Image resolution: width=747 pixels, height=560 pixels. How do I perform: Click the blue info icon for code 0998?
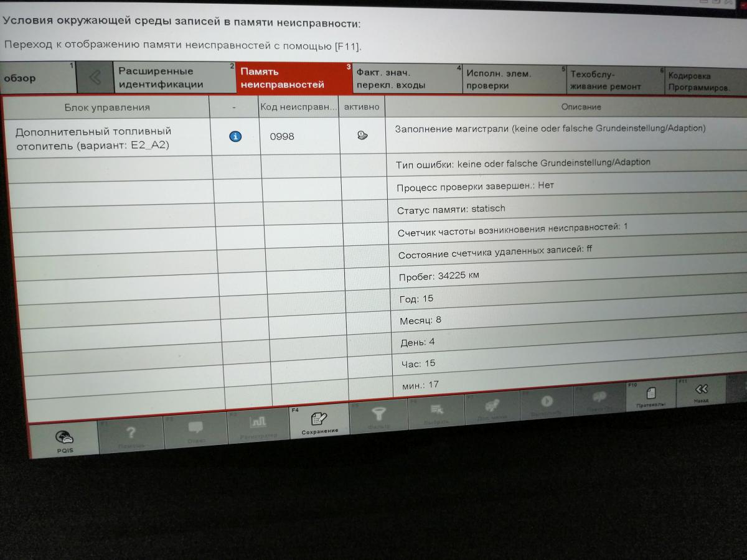coord(235,137)
